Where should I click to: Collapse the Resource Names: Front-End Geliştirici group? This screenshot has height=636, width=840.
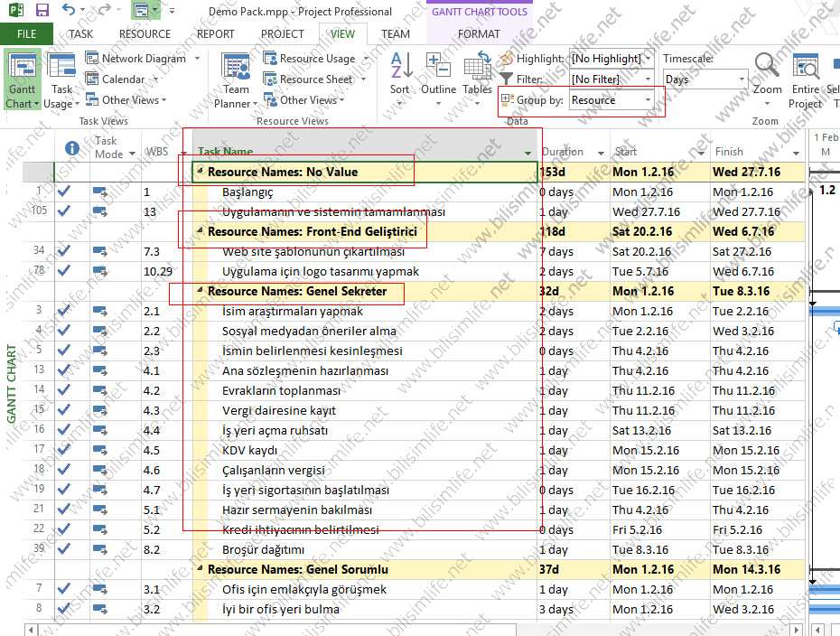pos(200,231)
